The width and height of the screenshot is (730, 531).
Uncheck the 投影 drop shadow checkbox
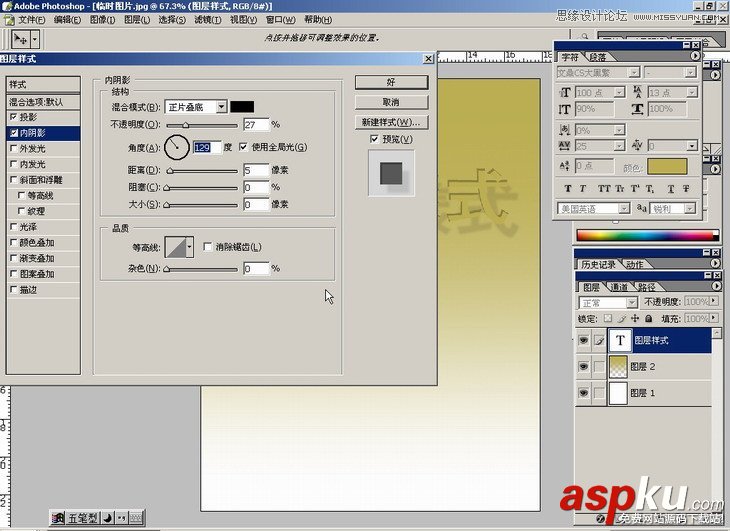tap(14, 117)
